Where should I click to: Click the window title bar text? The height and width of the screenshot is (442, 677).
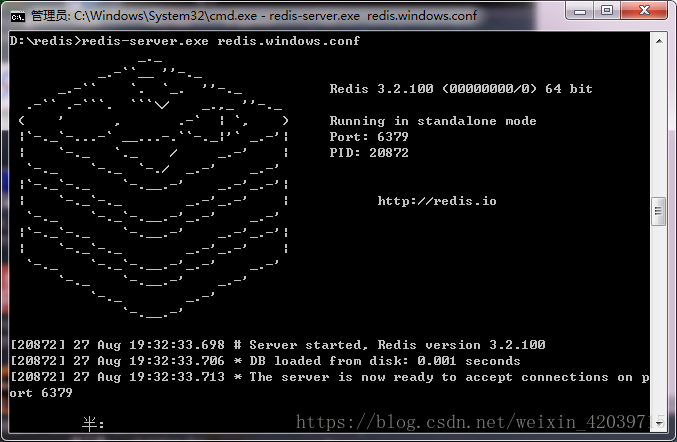pyautogui.click(x=254, y=16)
